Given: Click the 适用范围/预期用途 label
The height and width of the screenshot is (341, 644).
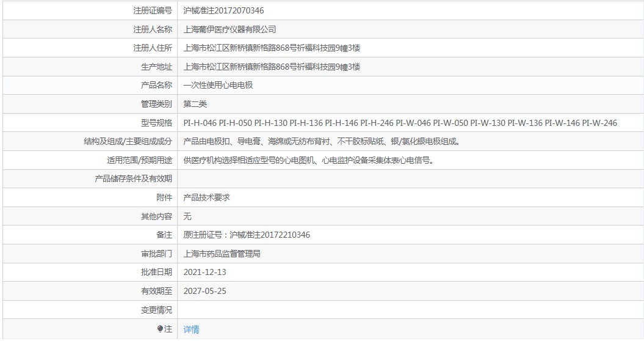Looking at the screenshot, I should 140,160.
